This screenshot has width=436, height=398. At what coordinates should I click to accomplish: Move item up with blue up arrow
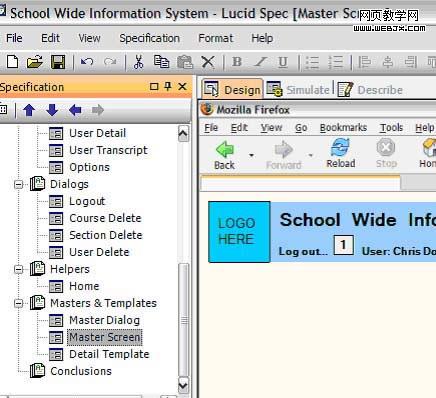(29, 110)
